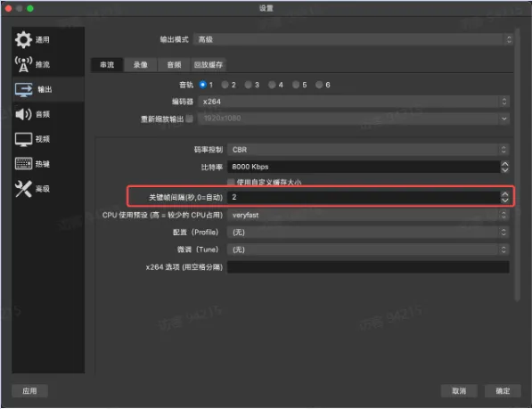Click the Cancel (取消) button

(x=459, y=390)
